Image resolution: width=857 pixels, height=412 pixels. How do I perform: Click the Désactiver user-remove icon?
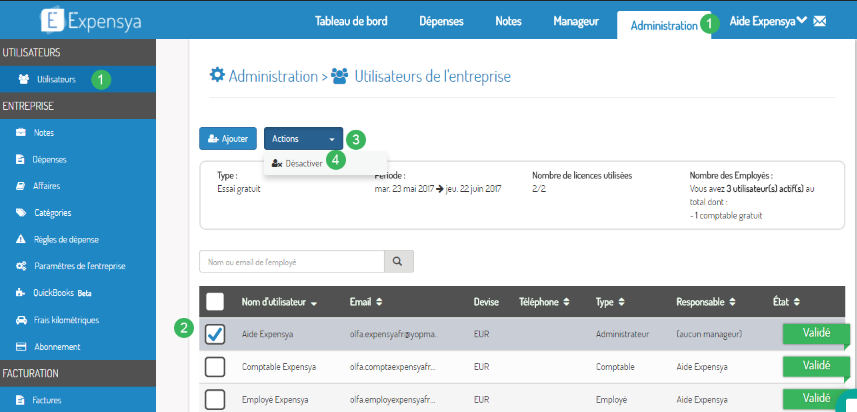click(x=277, y=163)
